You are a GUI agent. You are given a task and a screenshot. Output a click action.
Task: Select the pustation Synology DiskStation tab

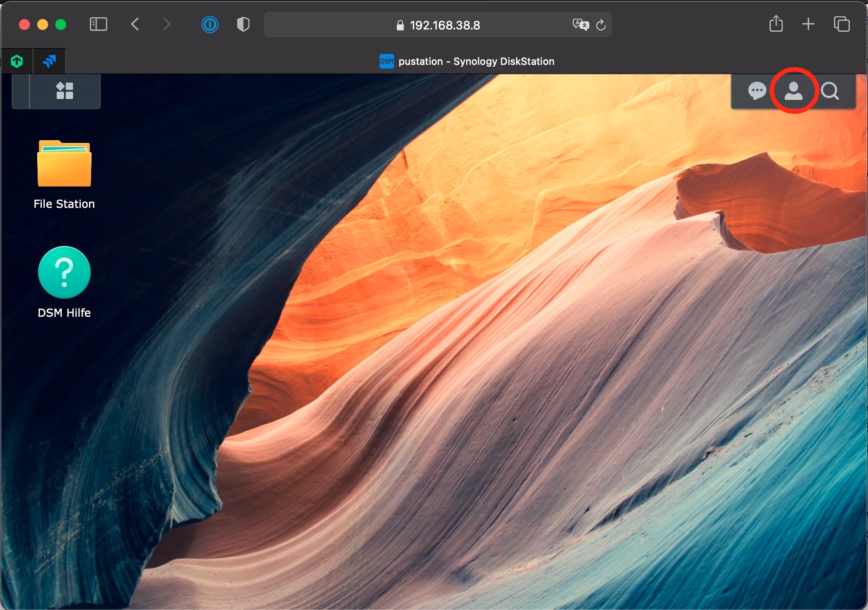pos(467,61)
